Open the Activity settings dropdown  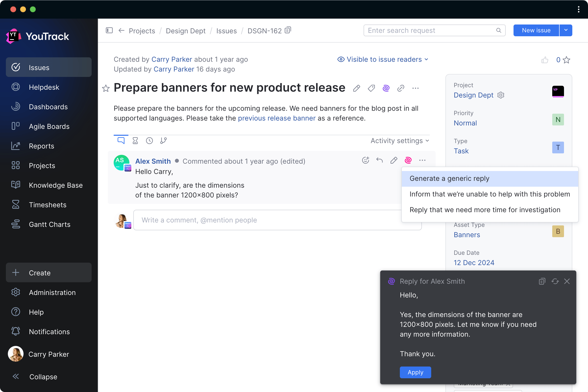[399, 140]
